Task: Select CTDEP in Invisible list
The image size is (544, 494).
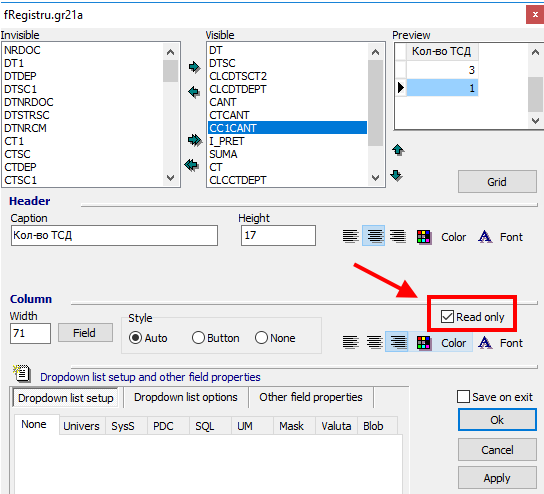Action: click(83, 167)
